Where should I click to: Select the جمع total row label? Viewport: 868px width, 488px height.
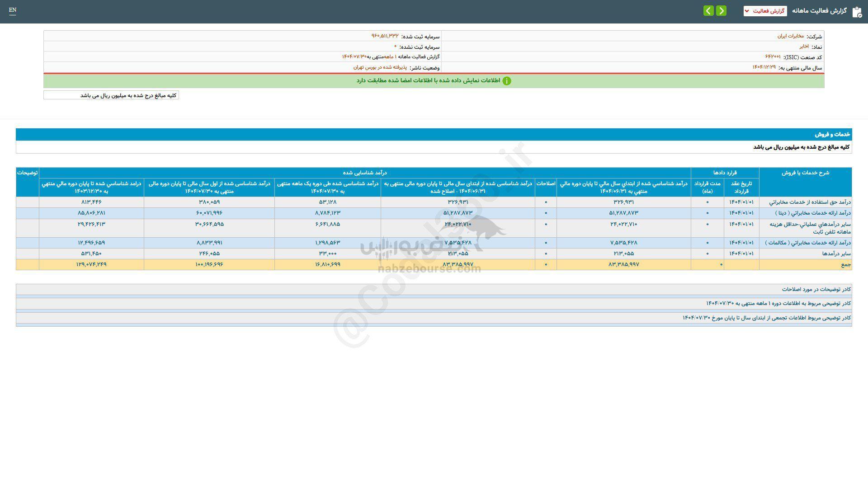(845, 264)
